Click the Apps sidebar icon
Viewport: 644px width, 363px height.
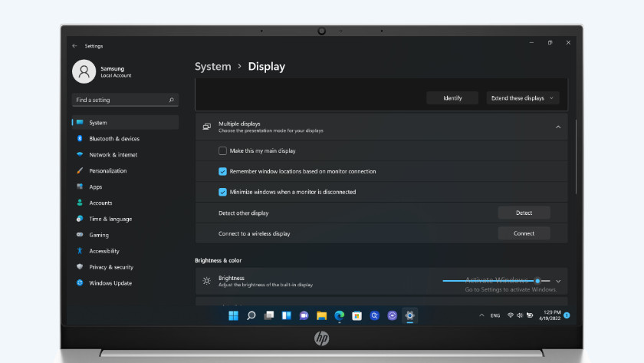(x=80, y=186)
